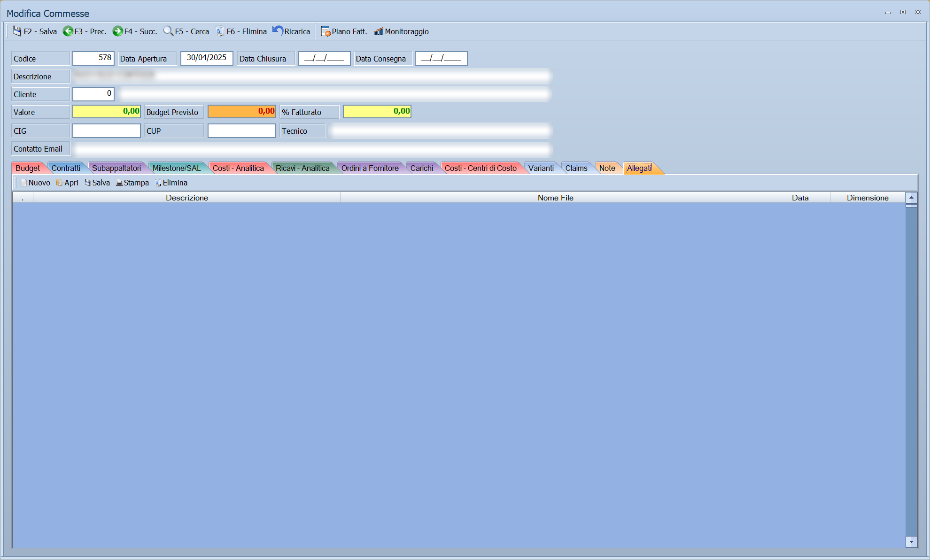
Task: Switch to the Budget tab
Action: pyautogui.click(x=28, y=168)
